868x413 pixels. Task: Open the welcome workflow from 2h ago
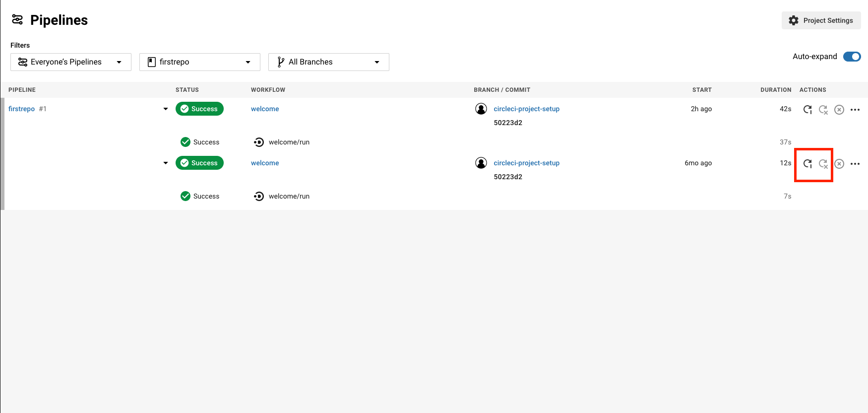click(265, 109)
